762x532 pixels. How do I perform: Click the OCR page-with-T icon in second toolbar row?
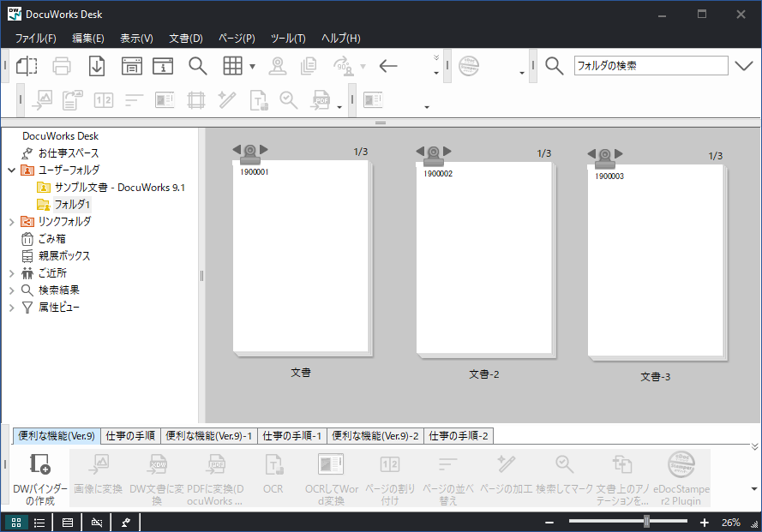tap(259, 100)
